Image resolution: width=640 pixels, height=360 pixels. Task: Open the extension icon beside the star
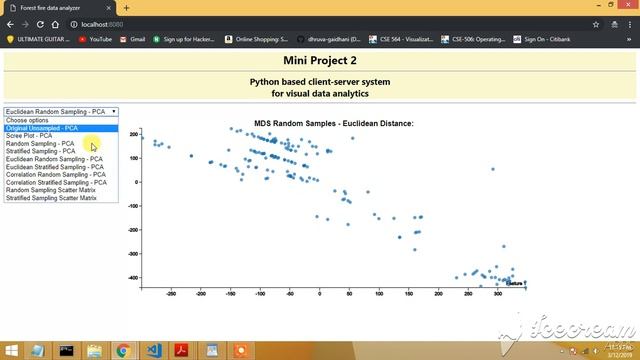tap(614, 24)
